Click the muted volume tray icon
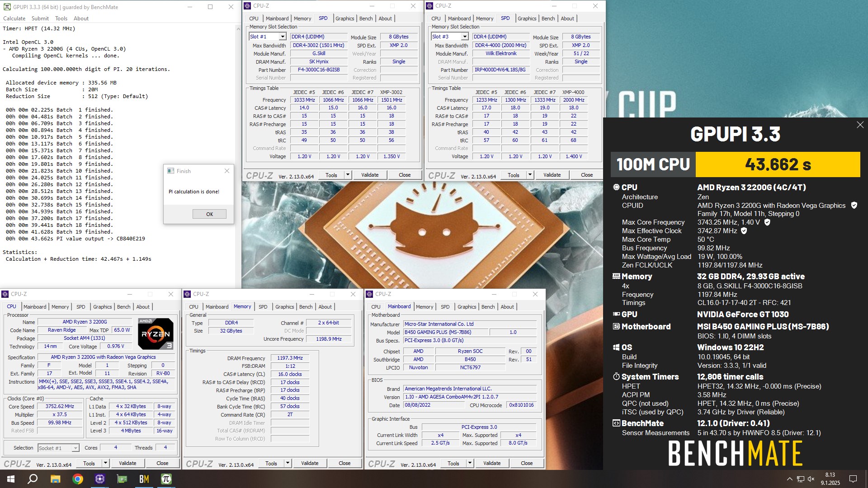Image resolution: width=868 pixels, height=488 pixels. 811,479
